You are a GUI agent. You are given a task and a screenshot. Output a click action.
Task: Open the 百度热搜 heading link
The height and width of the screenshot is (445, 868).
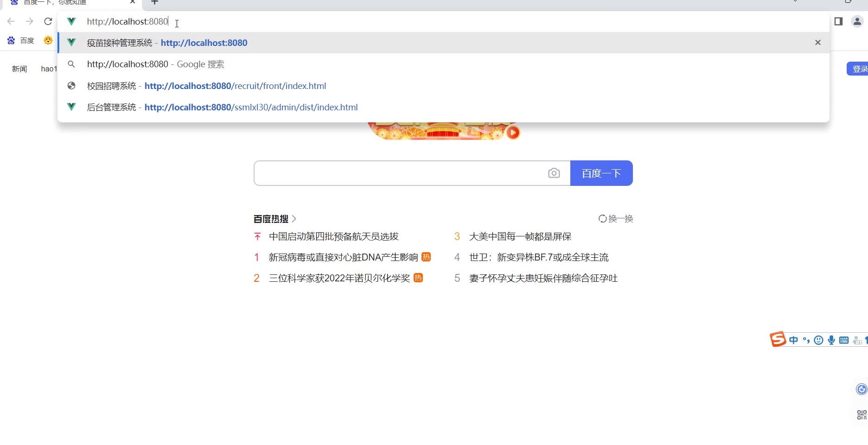(275, 219)
